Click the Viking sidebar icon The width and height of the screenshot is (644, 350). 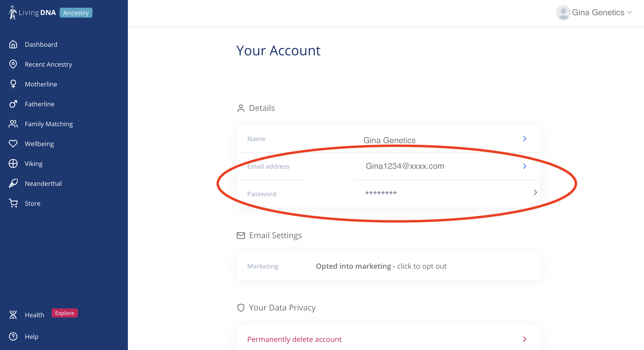13,163
